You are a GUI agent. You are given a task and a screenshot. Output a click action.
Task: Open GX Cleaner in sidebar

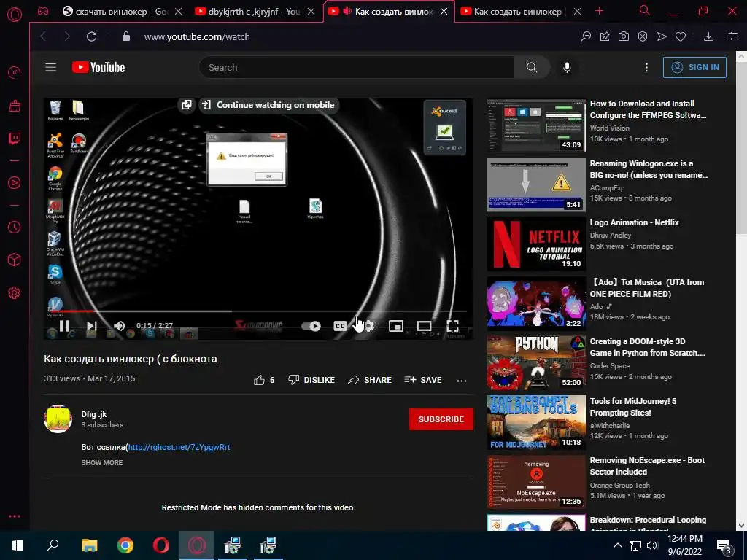pos(15,106)
